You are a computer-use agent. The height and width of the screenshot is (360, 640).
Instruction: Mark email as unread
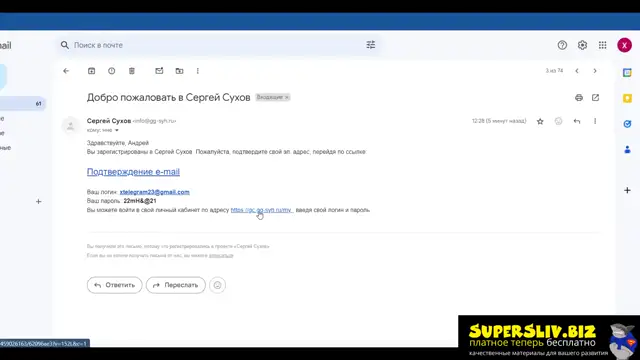tap(159, 71)
